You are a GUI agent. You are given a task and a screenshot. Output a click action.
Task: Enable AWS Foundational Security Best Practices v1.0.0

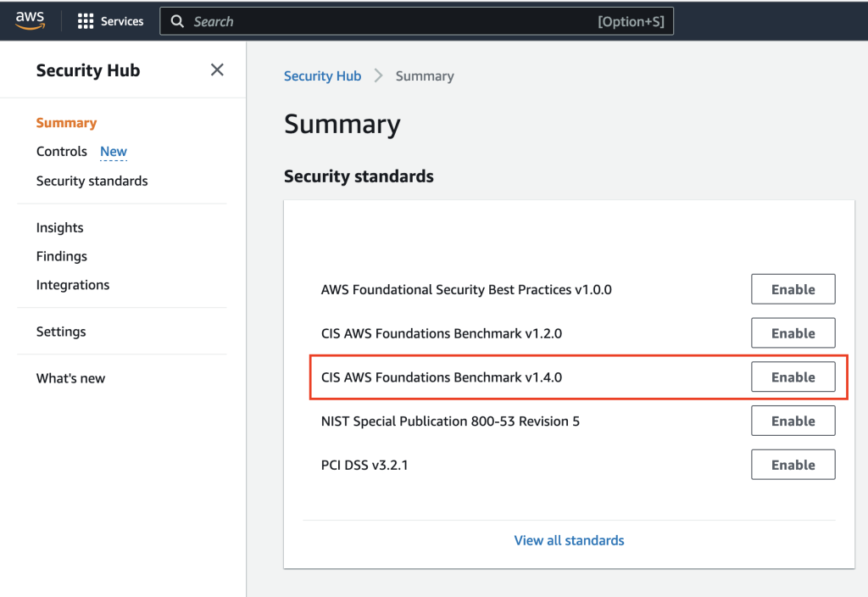click(793, 289)
